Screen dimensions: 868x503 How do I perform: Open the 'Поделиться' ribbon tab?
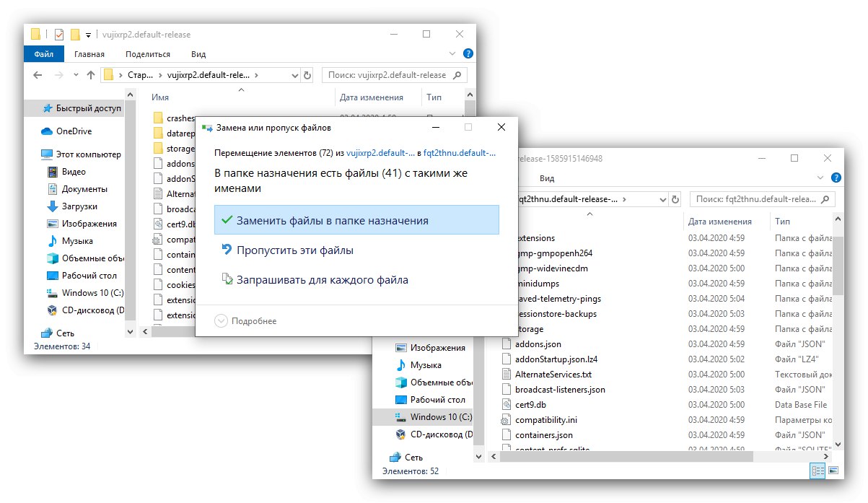click(148, 54)
